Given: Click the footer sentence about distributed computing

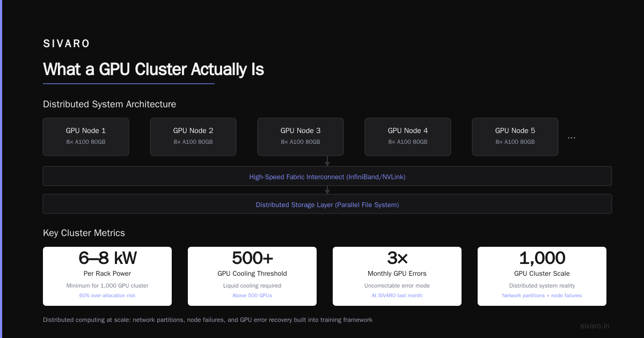Looking at the screenshot, I should (208, 320).
